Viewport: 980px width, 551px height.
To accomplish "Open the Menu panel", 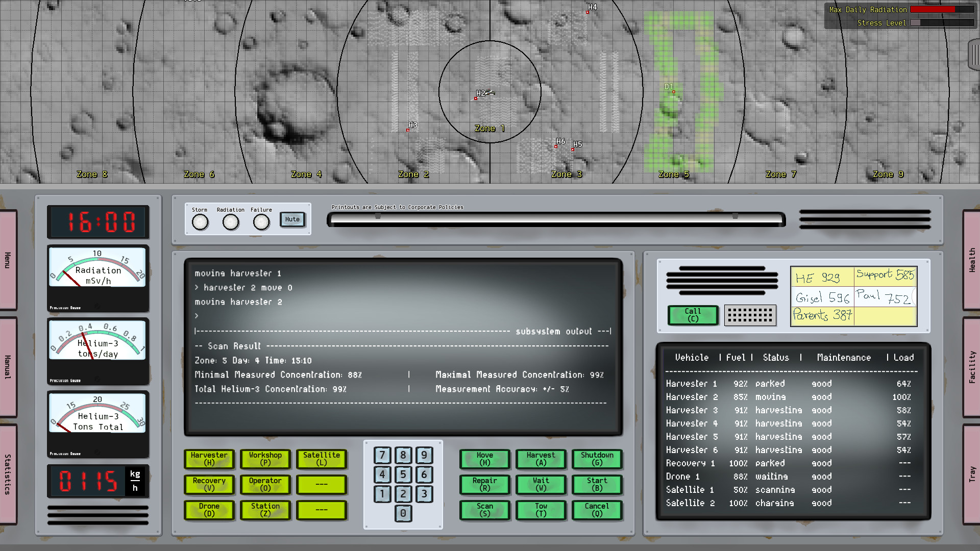I will 8,260.
